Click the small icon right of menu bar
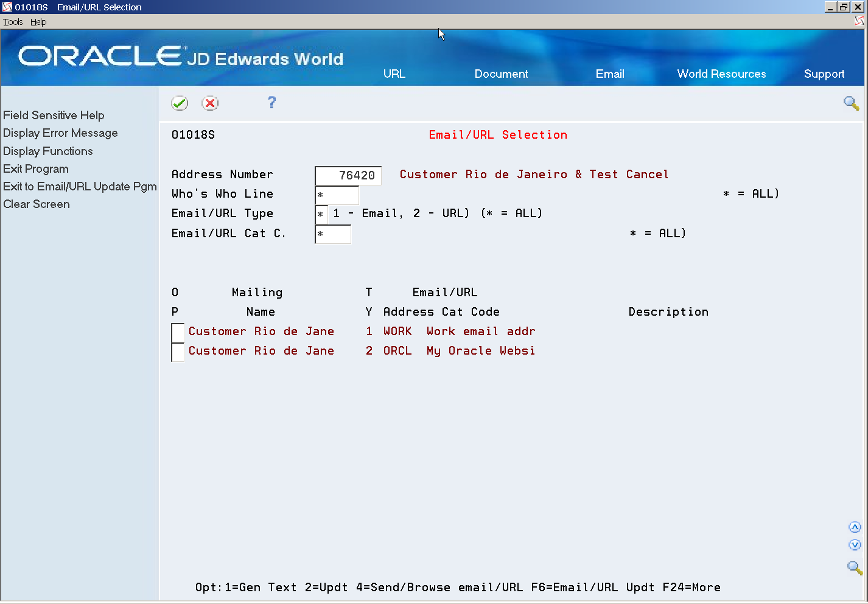868x604 pixels. (859, 21)
